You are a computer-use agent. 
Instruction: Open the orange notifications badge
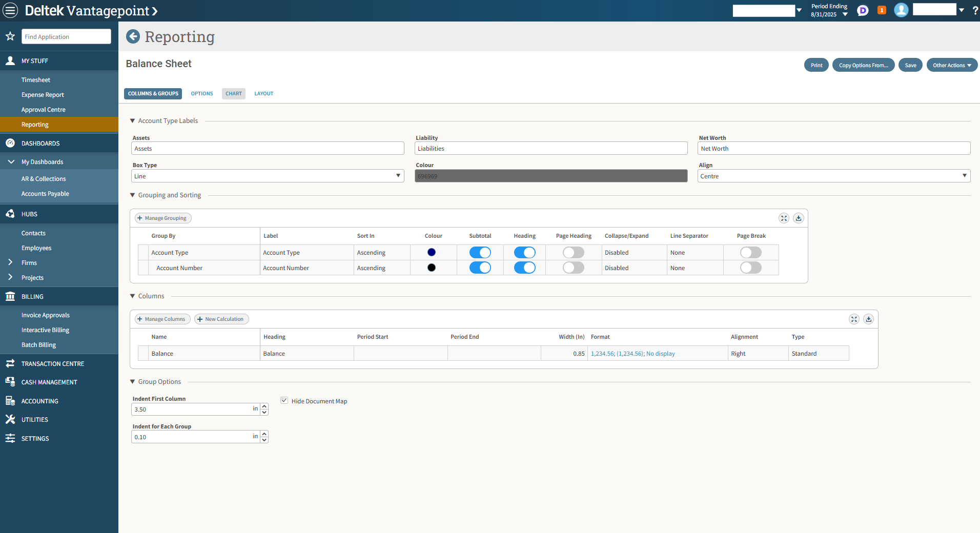click(882, 10)
